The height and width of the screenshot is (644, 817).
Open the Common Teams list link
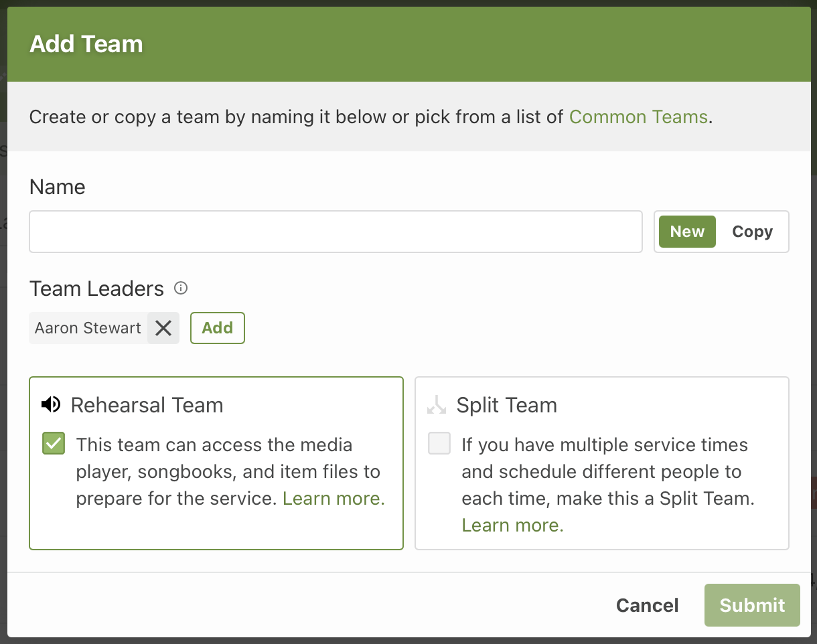pos(638,117)
